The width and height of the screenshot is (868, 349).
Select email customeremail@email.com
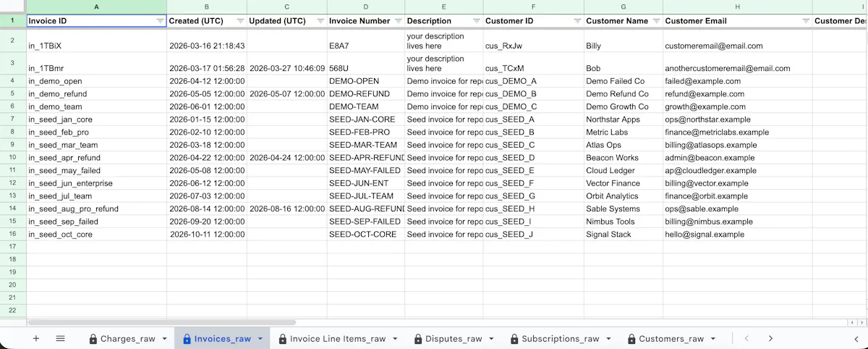pyautogui.click(x=737, y=41)
